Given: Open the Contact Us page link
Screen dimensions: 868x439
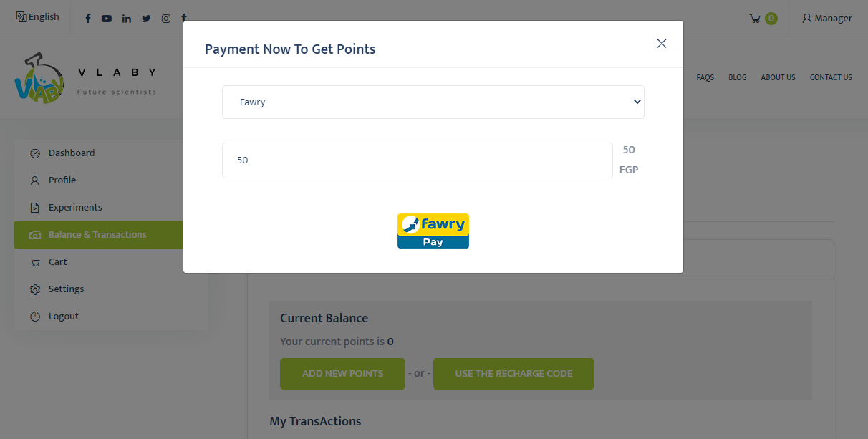Looking at the screenshot, I should coord(831,77).
